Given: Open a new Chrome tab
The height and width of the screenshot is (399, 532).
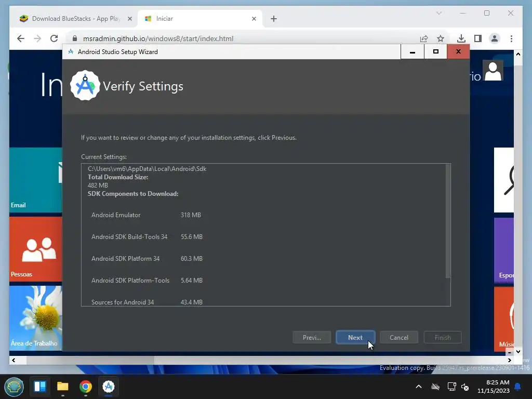Looking at the screenshot, I should 274,19.
